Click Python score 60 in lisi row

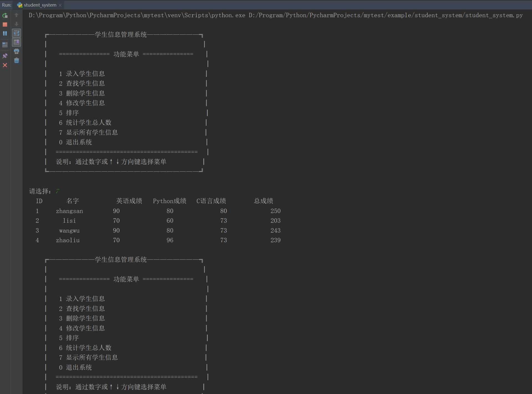pyautogui.click(x=170, y=221)
